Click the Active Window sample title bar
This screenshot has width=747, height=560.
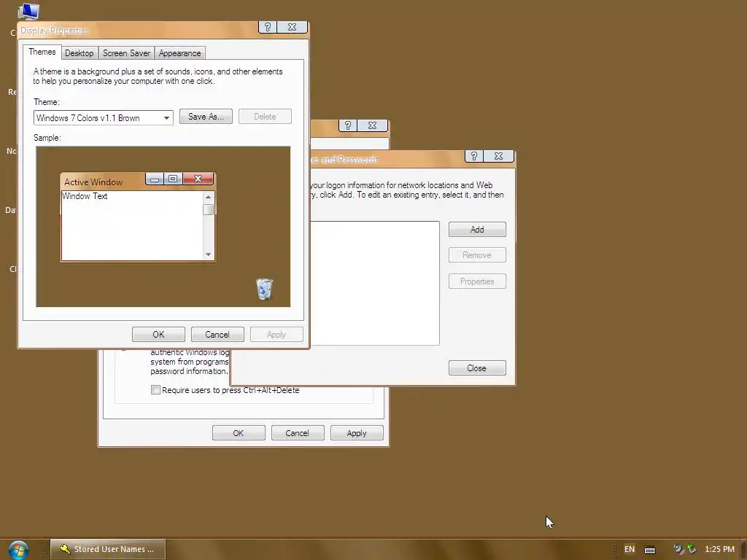(x=102, y=182)
